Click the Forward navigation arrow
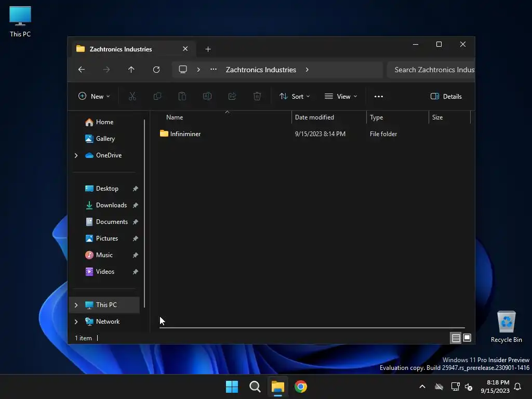The width and height of the screenshot is (532, 399). [106, 70]
